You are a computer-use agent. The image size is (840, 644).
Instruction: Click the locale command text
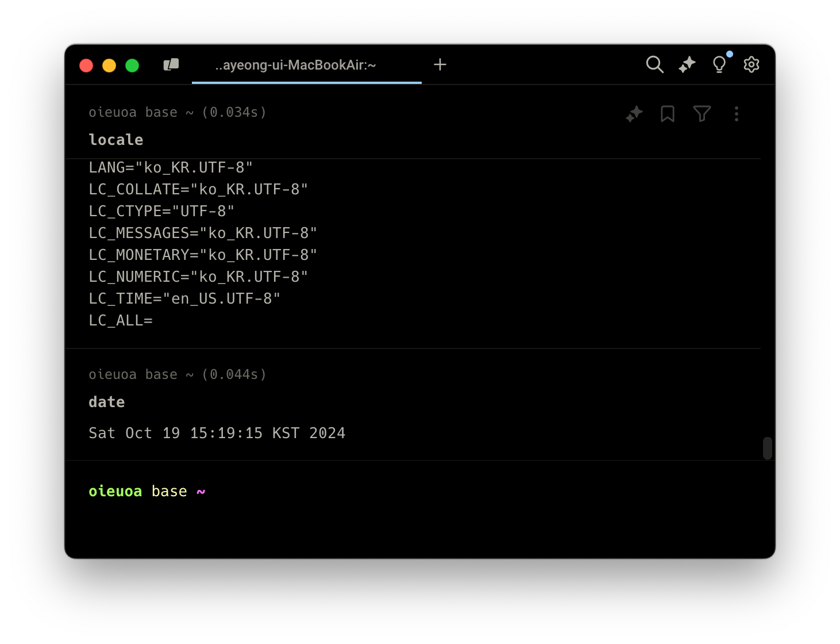pyautogui.click(x=116, y=140)
